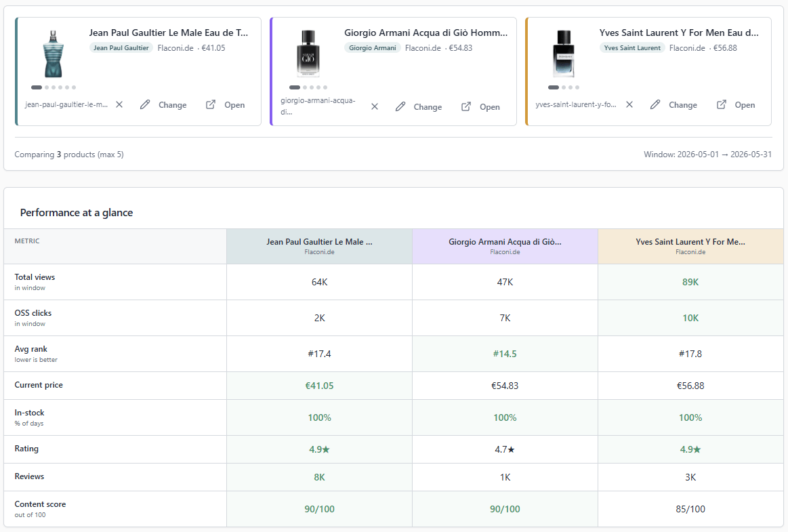Click the 4.7★ rating value
788x532 pixels.
point(505,449)
